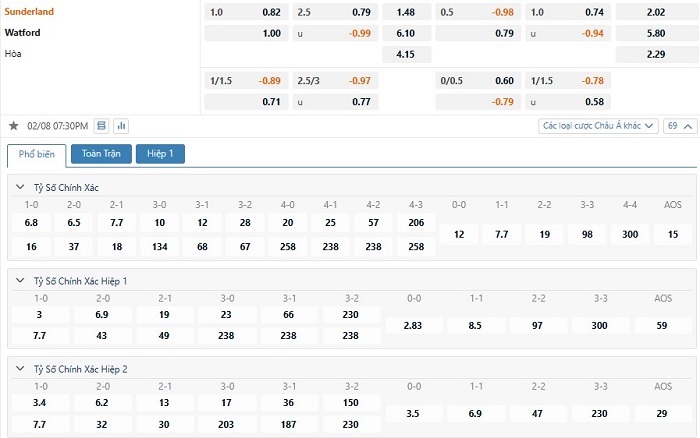The image size is (700, 438).
Task: Pick draw odds 4.15
Action: 406,54
